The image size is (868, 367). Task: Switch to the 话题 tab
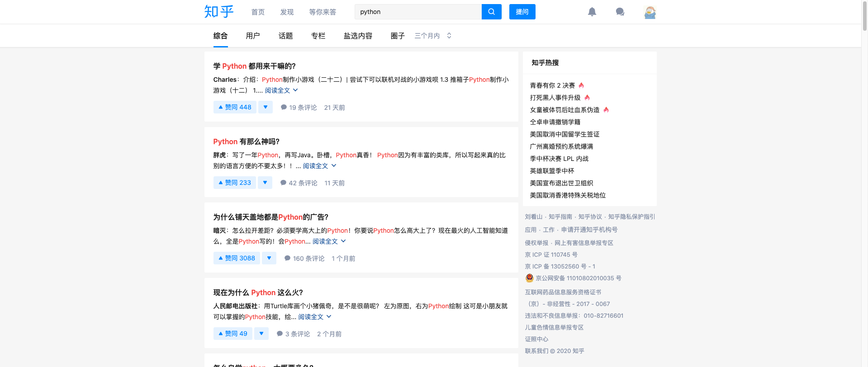[x=285, y=36]
